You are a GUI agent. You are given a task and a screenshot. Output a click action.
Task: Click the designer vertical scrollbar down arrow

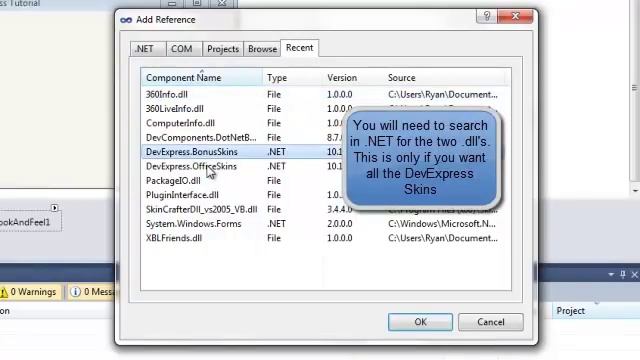[635, 191]
